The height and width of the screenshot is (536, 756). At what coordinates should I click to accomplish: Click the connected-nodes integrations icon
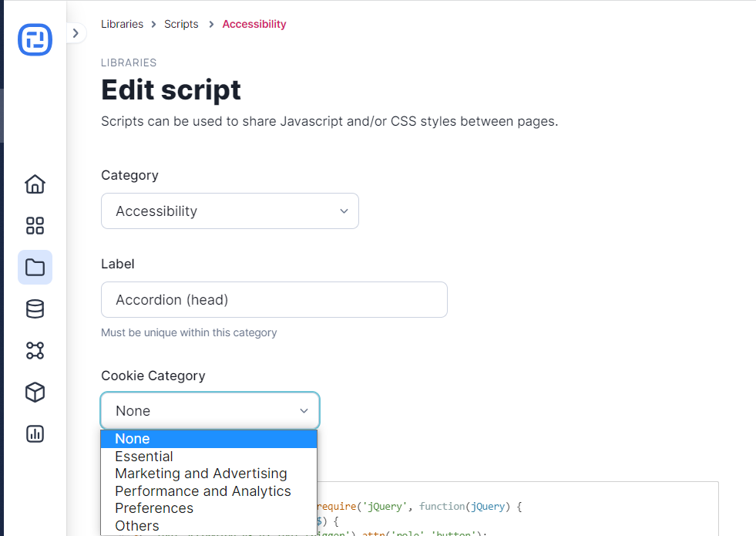click(35, 351)
